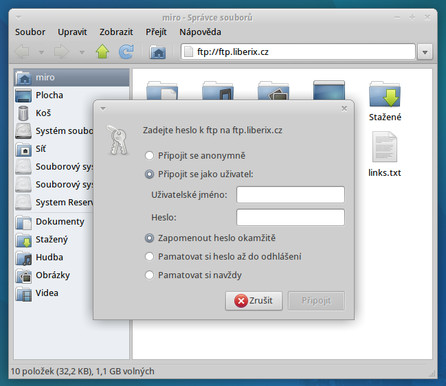Go to home folder via toolbar icon
446x386 pixels.
(x=158, y=52)
